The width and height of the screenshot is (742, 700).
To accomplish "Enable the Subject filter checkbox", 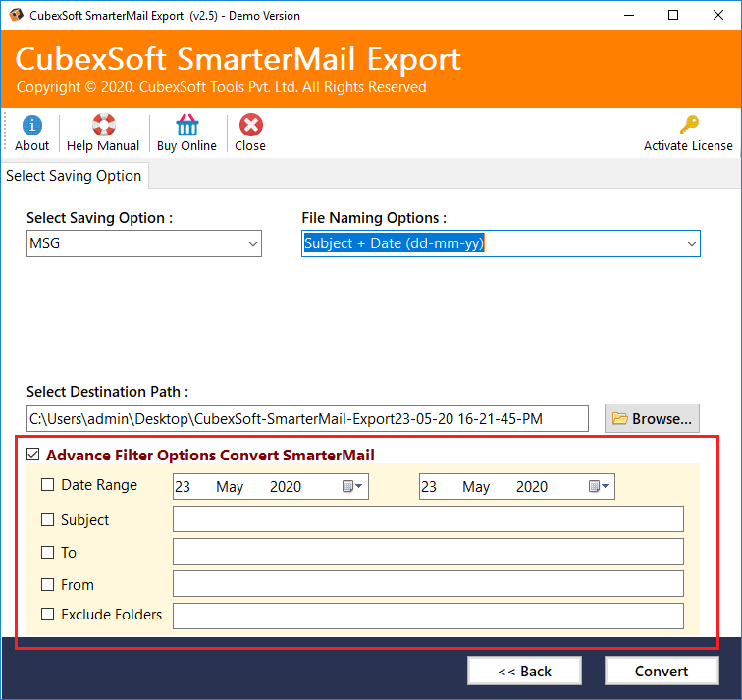I will pos(47,519).
